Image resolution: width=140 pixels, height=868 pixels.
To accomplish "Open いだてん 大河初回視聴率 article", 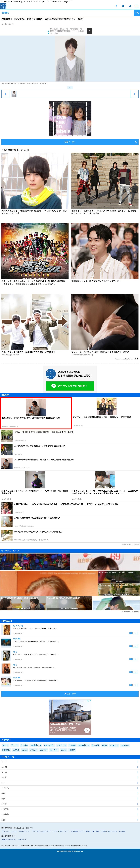I will (105, 412).
